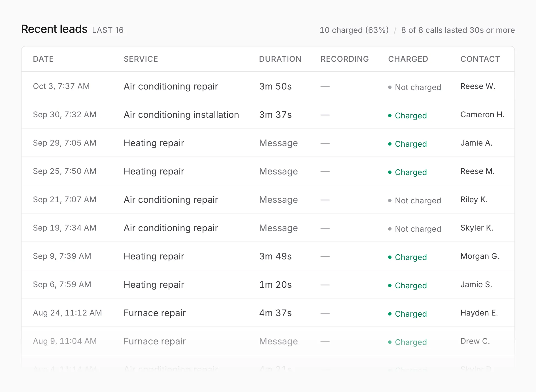Click Charged status for Morgan G.
536x392 pixels.
click(407, 257)
